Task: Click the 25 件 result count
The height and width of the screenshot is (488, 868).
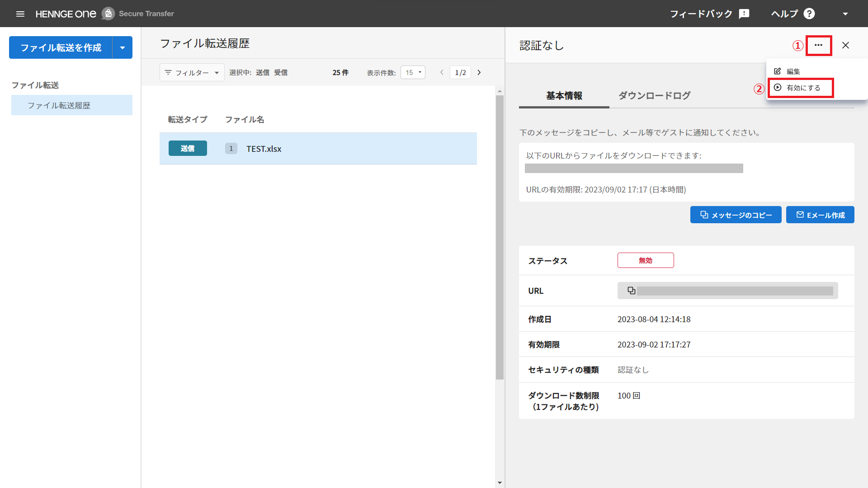Action: coord(340,72)
